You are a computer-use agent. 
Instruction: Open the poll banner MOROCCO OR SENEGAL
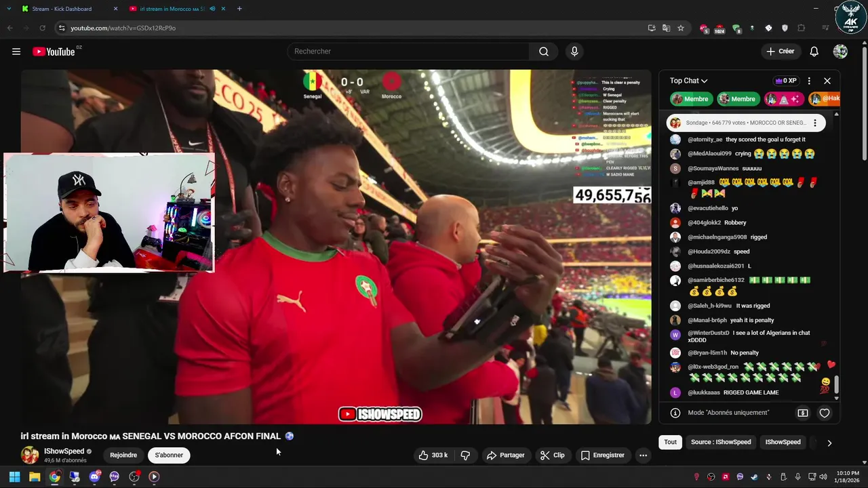coord(746,123)
